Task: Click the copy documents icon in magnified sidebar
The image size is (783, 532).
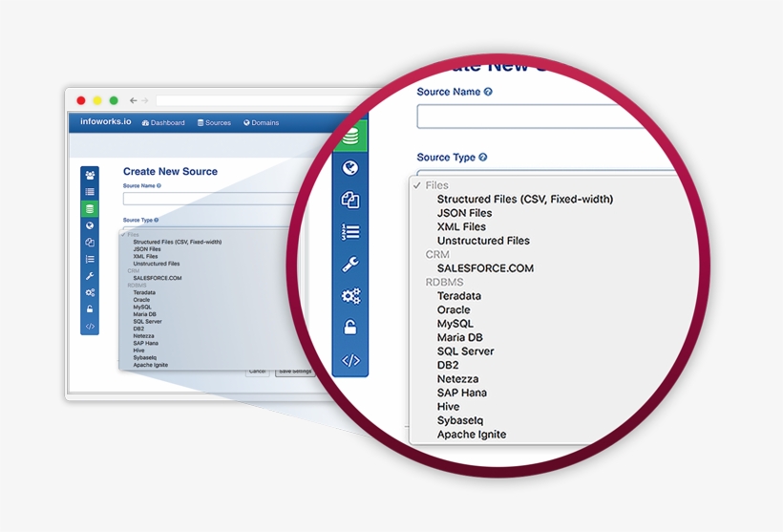Action: point(350,200)
